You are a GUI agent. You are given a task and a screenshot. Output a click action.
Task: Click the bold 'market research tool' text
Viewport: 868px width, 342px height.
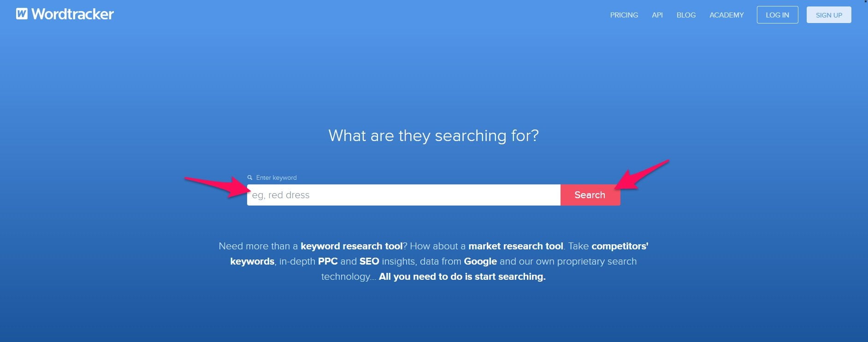point(516,246)
